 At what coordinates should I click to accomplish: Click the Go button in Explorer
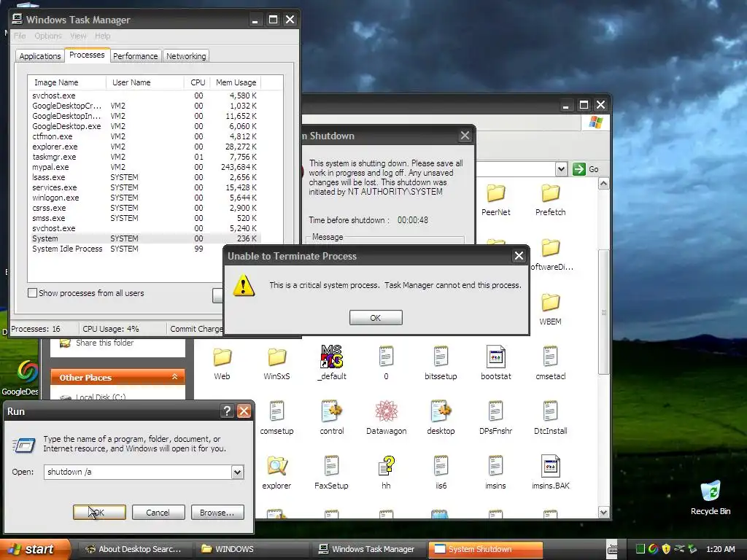tap(586, 169)
